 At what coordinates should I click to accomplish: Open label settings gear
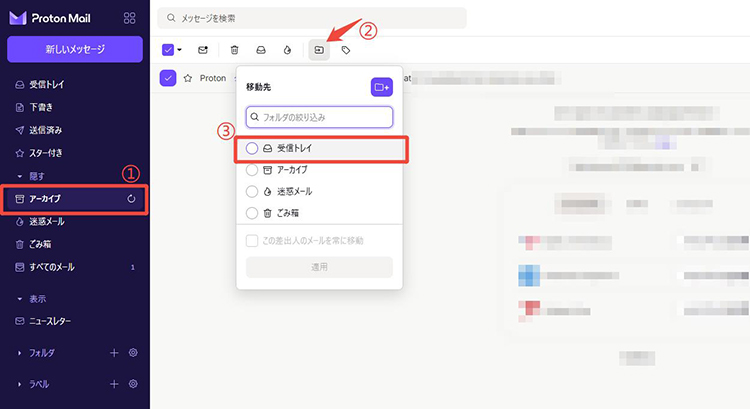pos(133,384)
